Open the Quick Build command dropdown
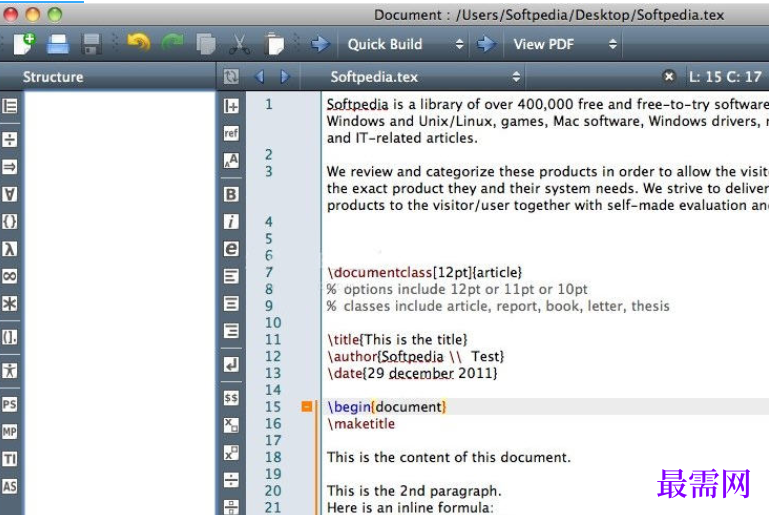This screenshot has width=769, height=515. 404,44
